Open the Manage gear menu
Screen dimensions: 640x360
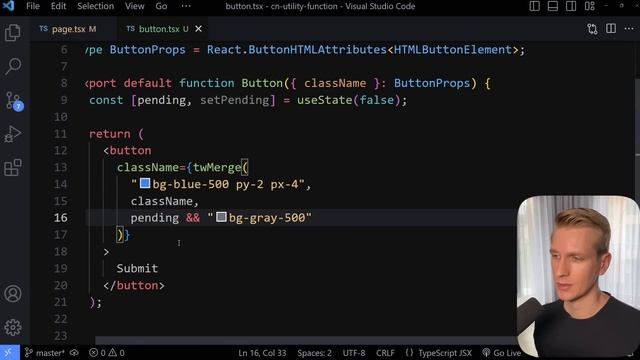13,327
